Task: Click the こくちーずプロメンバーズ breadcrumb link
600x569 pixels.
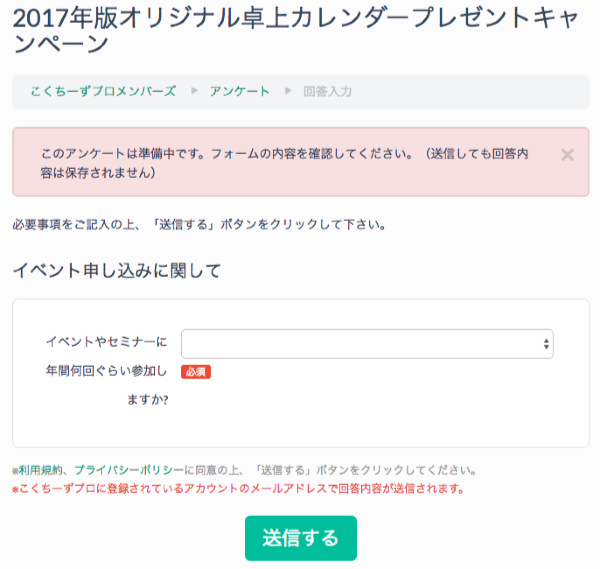Action: [102, 91]
